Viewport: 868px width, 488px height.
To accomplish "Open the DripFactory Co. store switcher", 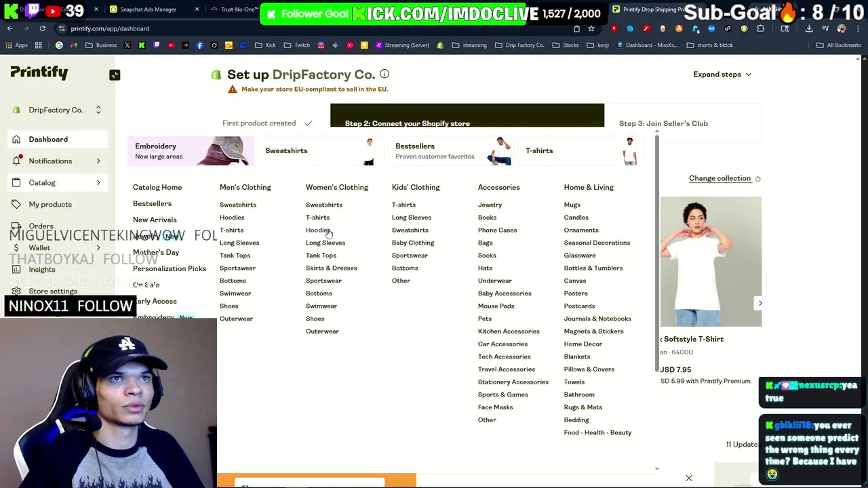I will tap(57, 110).
